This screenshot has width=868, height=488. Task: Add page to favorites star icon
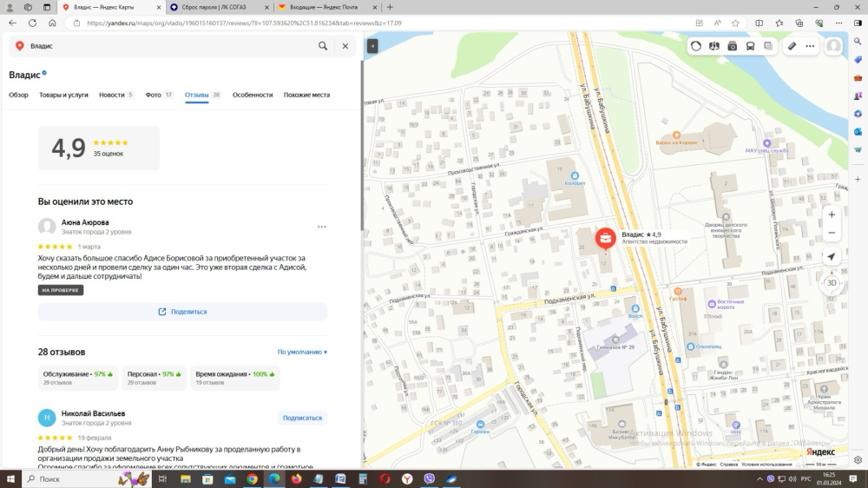pos(735,23)
